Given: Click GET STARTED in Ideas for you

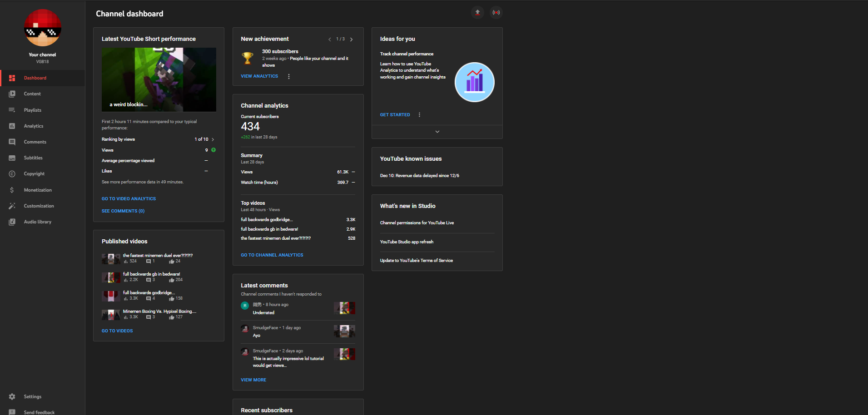Looking at the screenshot, I should (395, 115).
